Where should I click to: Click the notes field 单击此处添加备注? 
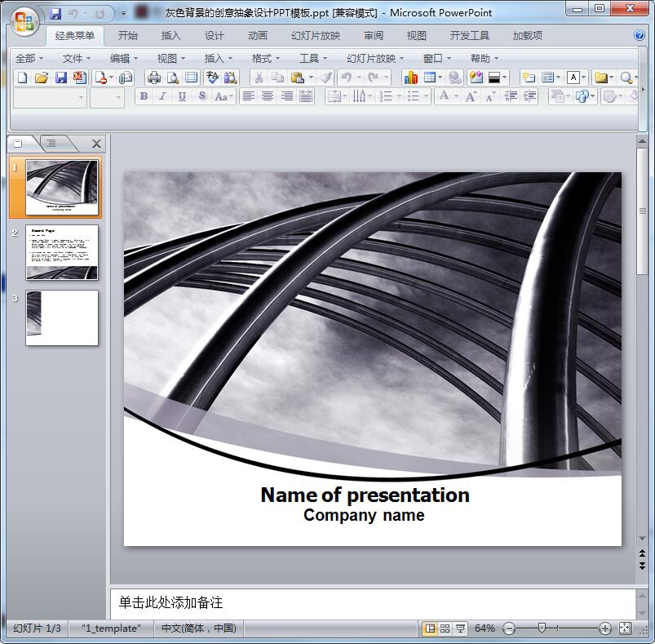pos(373,602)
